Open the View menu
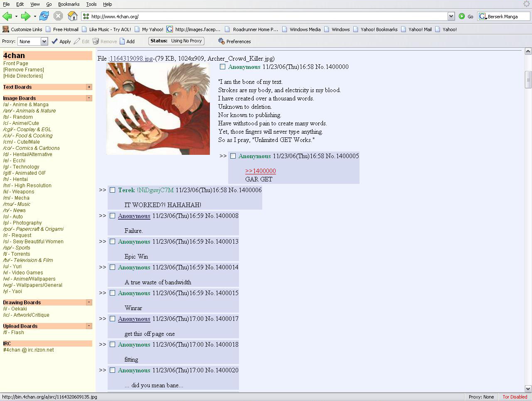The width and height of the screenshot is (532, 401). coord(35,4)
